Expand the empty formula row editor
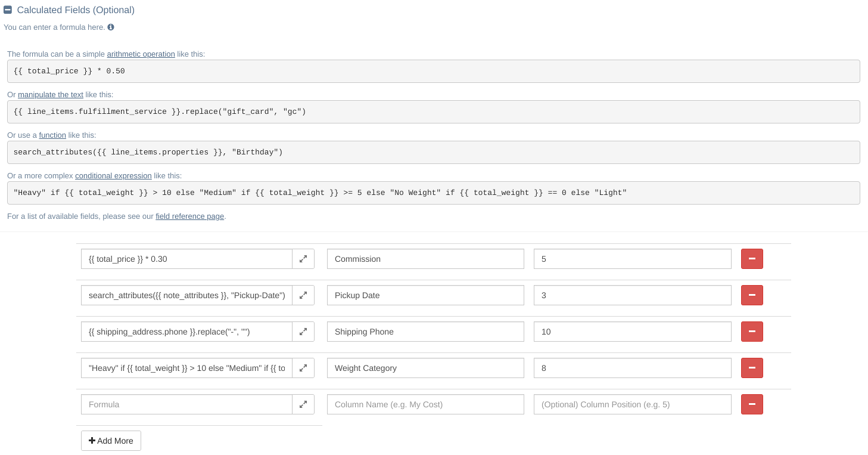 303,404
